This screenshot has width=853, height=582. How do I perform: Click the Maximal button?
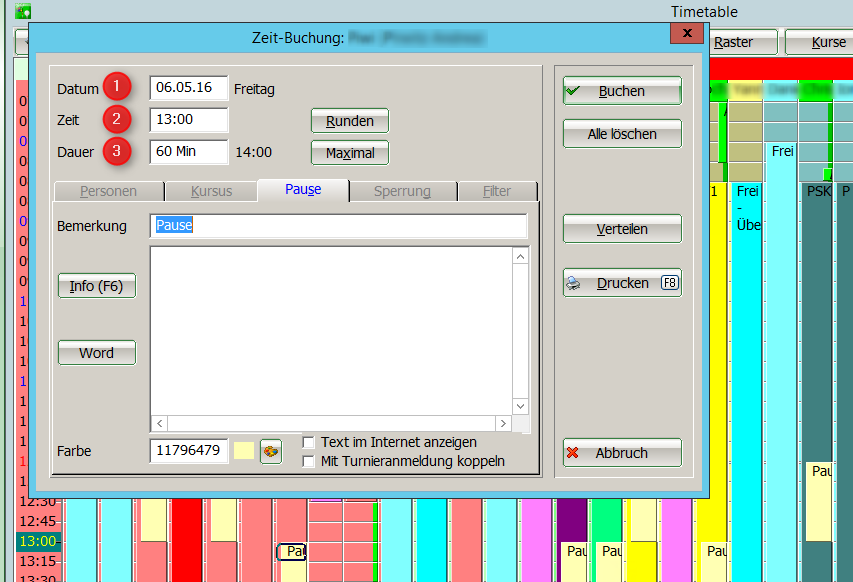(x=350, y=153)
